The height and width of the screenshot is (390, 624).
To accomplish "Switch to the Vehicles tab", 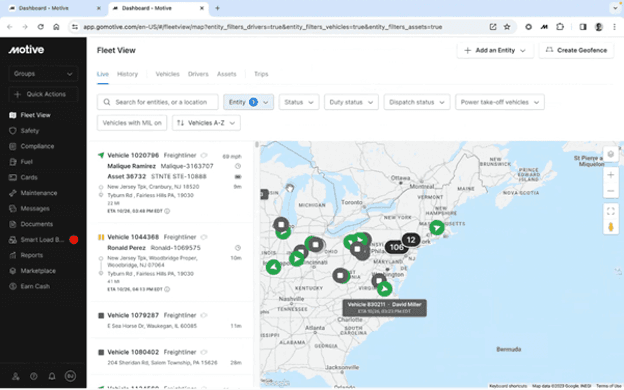I will coord(168,74).
